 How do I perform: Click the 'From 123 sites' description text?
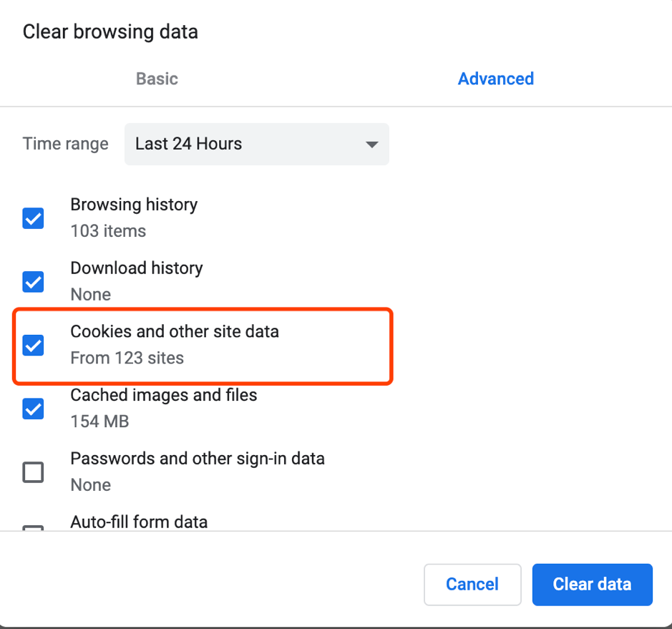(x=127, y=358)
